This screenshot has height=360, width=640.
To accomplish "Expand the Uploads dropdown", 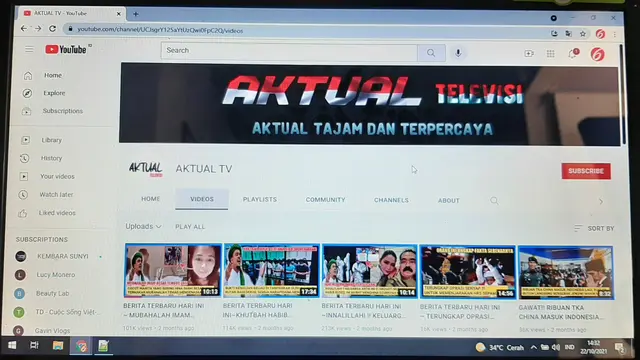I will [143, 227].
